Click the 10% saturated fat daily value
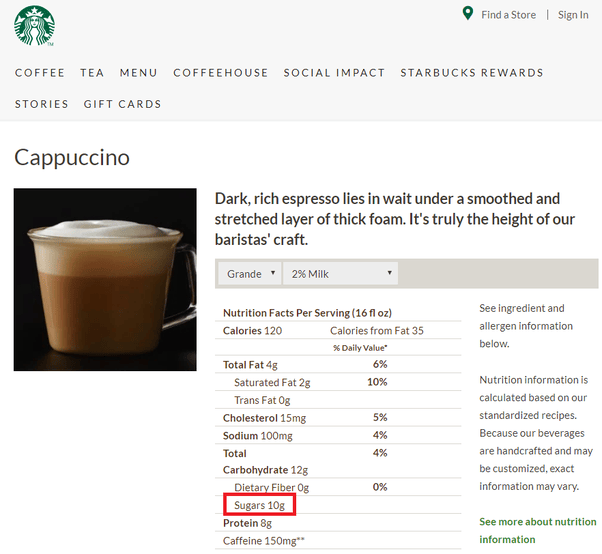 coord(377,382)
